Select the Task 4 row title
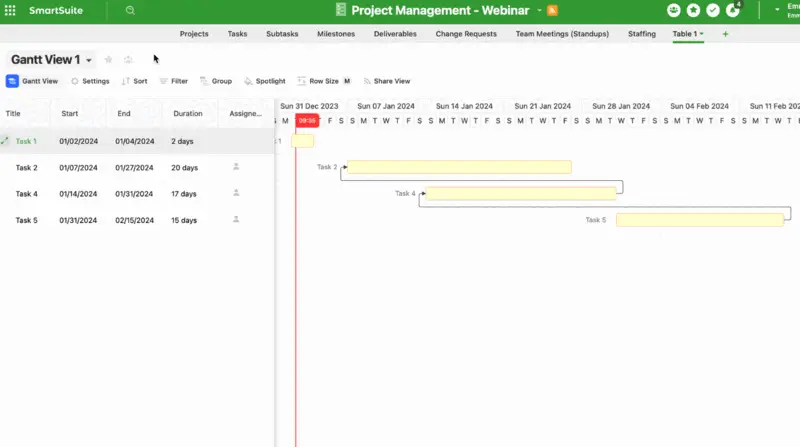The height and width of the screenshot is (447, 800). pos(27,194)
